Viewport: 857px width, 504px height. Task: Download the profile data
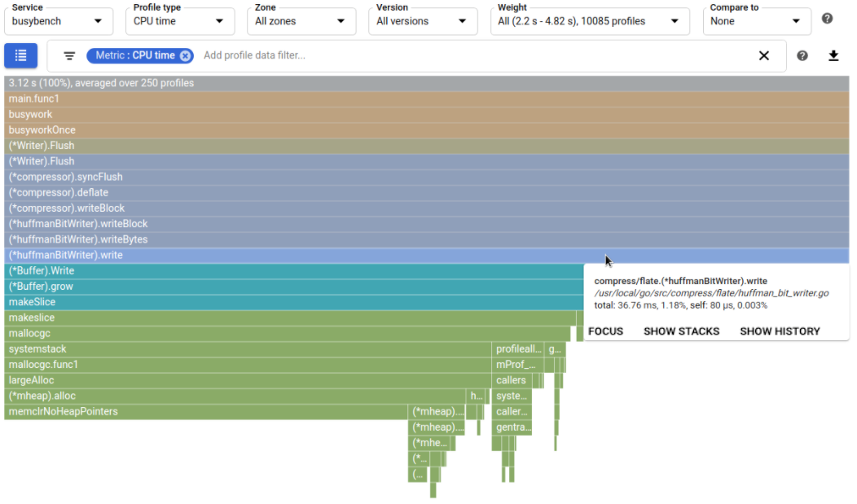833,55
